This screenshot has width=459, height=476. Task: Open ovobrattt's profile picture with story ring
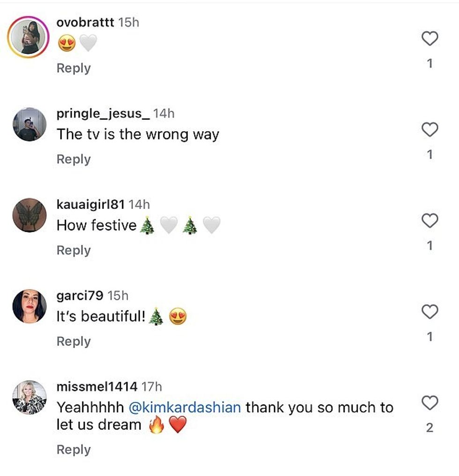click(x=29, y=37)
